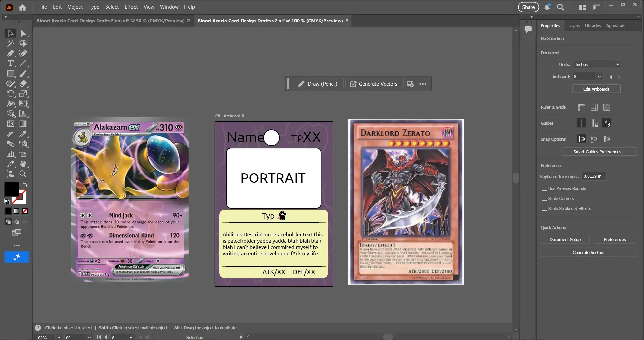The image size is (644, 340).
Task: Activate the Hand tool
Action: [23, 164]
